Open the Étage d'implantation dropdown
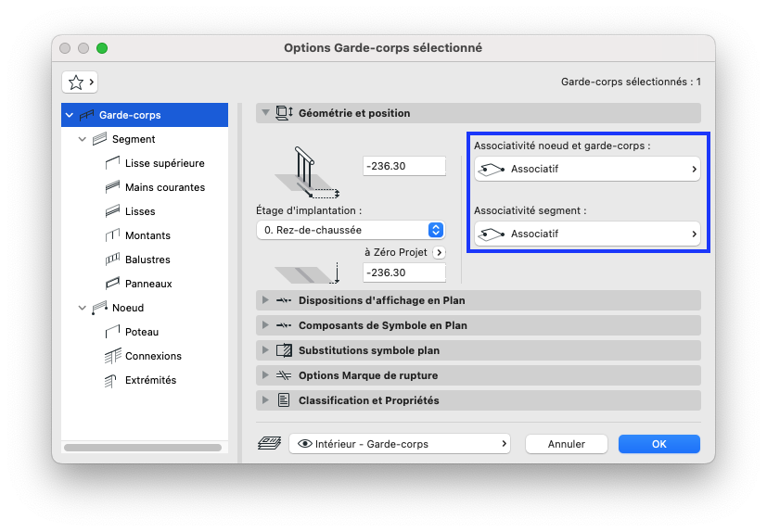767x532 pixels. coord(351,230)
